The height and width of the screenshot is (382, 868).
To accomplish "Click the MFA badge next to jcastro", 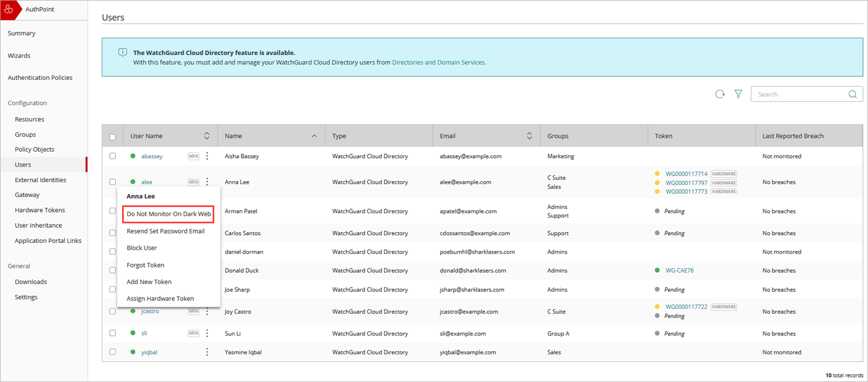I will [194, 311].
